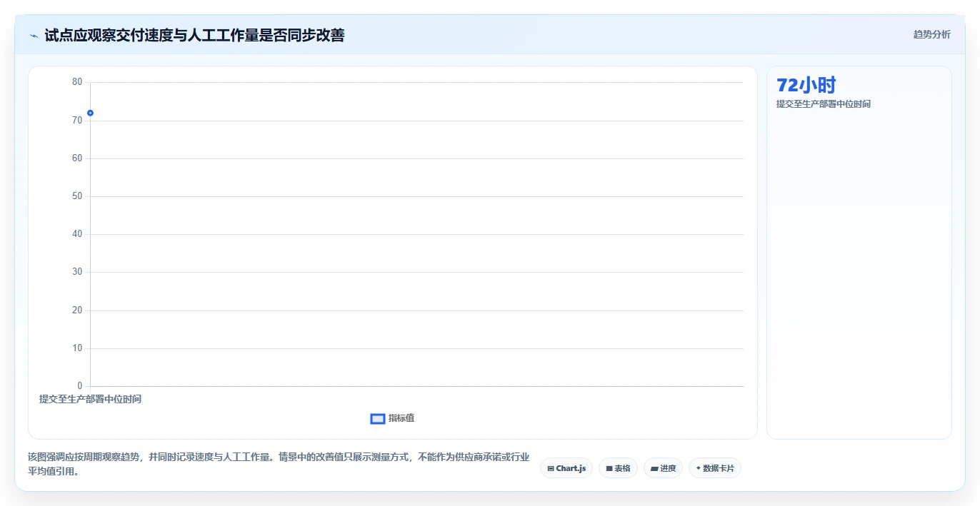The width and height of the screenshot is (980, 506).
Task: Click the data point at 72 on the chart
Action: (90, 113)
